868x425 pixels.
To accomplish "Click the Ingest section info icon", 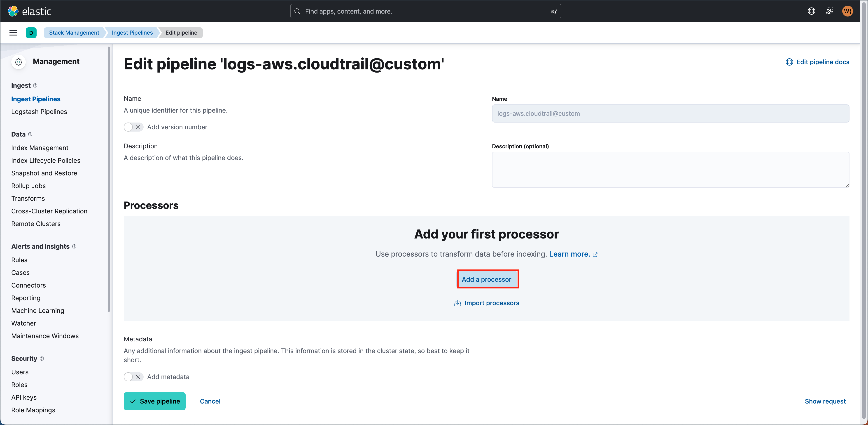I will tap(35, 86).
